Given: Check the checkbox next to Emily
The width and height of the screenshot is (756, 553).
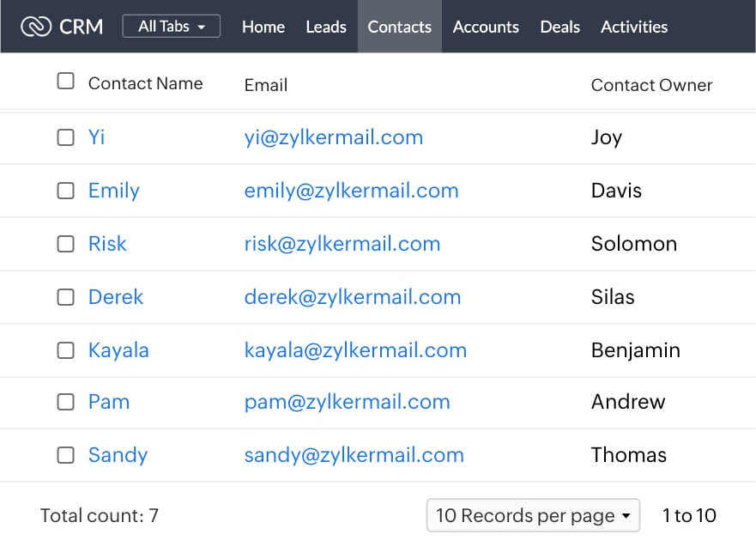Looking at the screenshot, I should pos(65,190).
